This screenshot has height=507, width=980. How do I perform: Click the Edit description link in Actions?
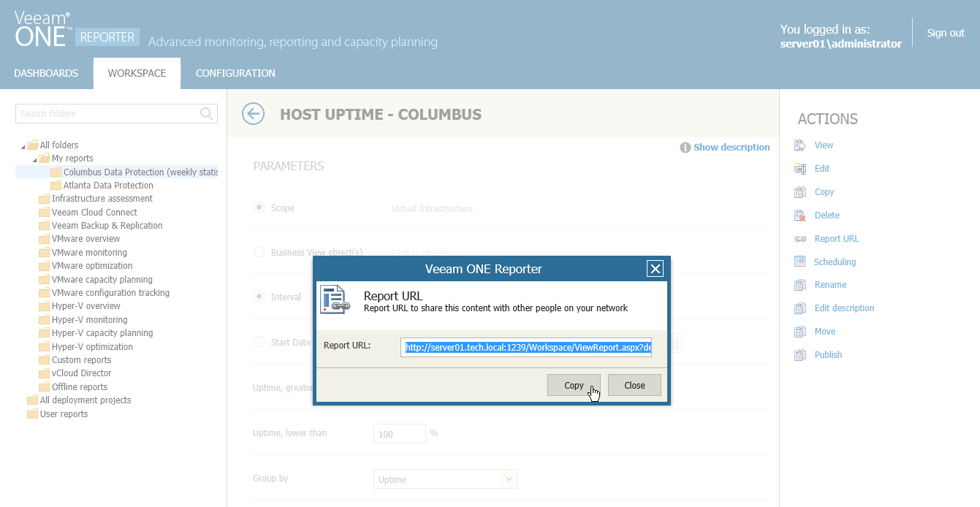[844, 308]
